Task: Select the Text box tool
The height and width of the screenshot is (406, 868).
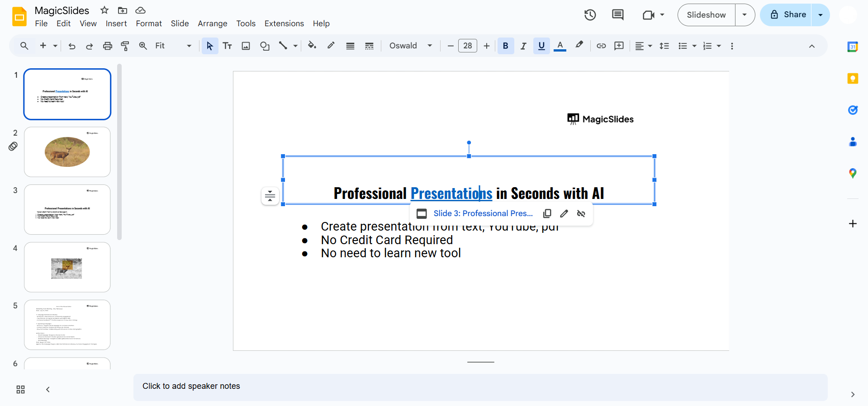Action: point(228,46)
